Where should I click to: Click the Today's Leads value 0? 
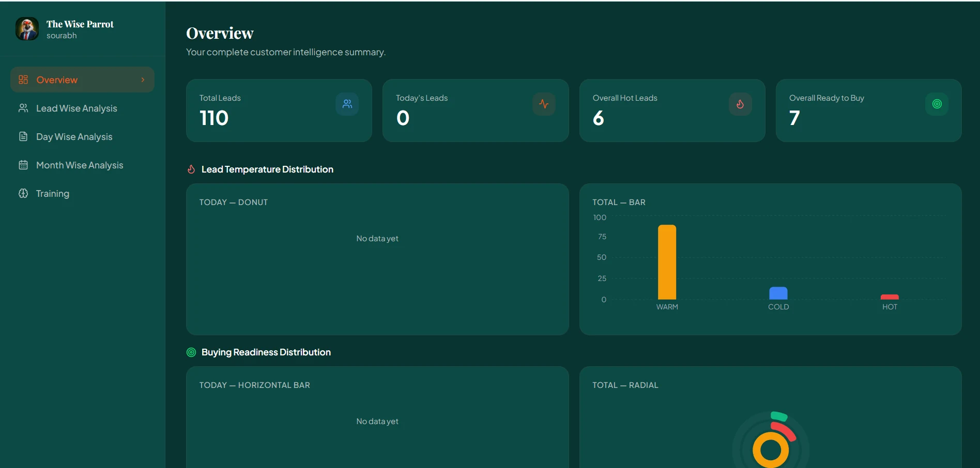click(403, 118)
